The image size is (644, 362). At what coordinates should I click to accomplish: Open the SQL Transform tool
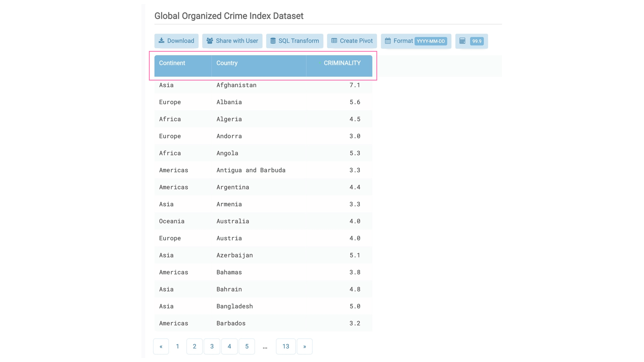(294, 41)
